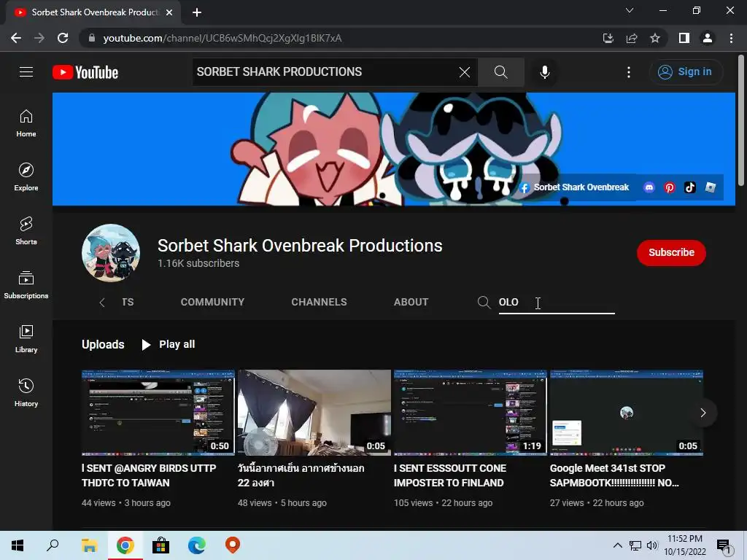Open the TikTok link on channel banner
The image size is (747, 560).
coord(690,187)
